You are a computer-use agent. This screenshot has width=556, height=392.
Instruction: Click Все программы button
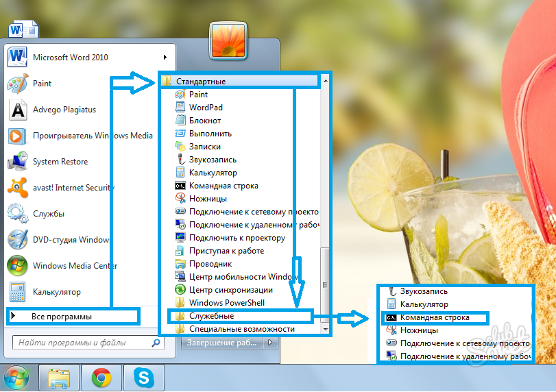click(61, 317)
